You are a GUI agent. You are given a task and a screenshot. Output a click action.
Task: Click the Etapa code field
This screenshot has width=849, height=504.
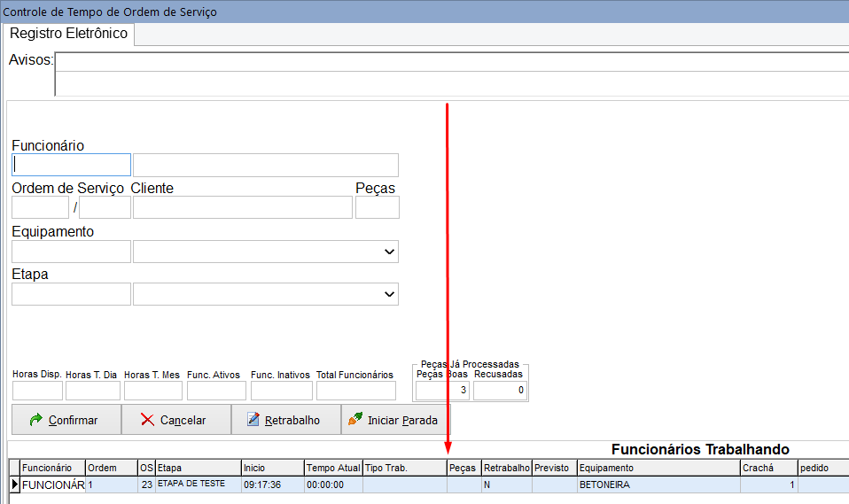point(72,294)
